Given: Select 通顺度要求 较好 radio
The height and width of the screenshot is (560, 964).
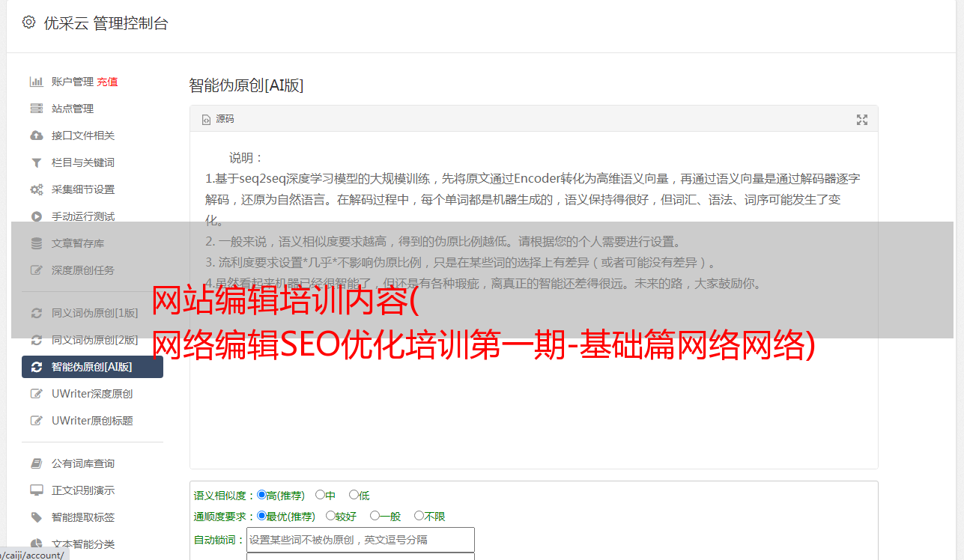Looking at the screenshot, I should 330,515.
